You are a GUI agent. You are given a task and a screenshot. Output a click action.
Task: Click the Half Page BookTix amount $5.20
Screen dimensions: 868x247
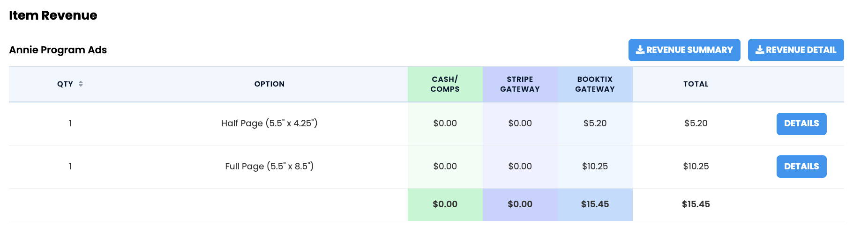595,123
